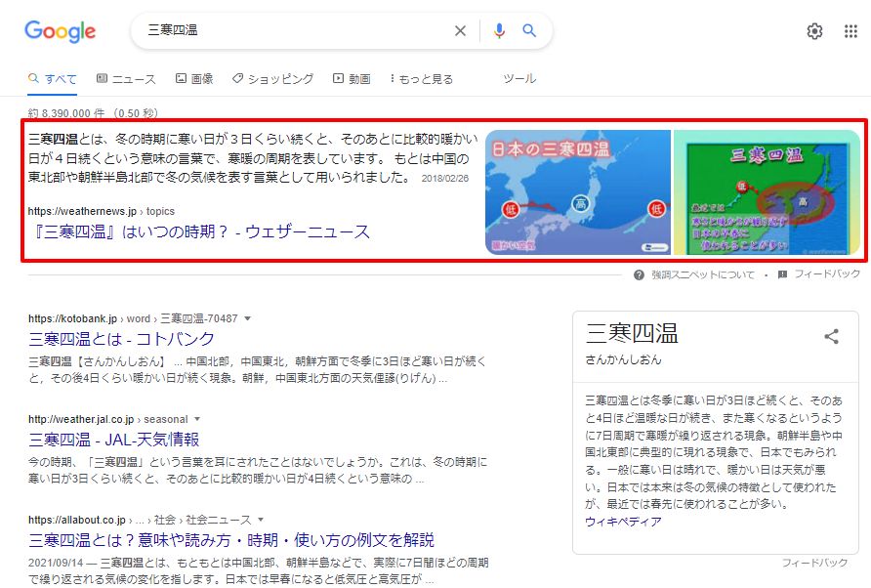Click the http://weather.jal.co.jp result URL
The image size is (871, 588).
pos(107,419)
